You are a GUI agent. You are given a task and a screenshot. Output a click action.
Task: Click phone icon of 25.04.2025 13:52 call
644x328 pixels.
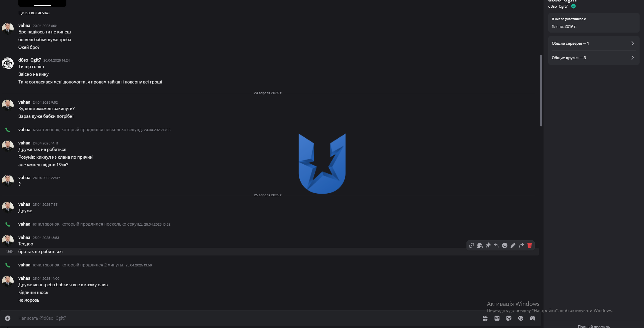pos(8,224)
